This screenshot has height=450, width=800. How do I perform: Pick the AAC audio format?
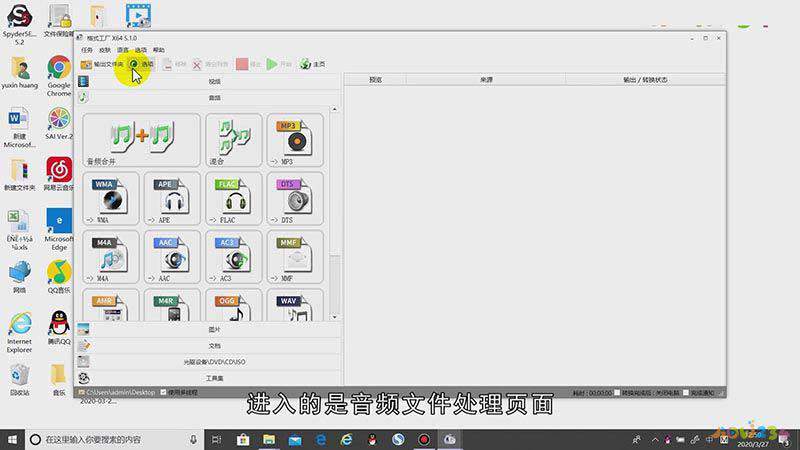click(173, 256)
